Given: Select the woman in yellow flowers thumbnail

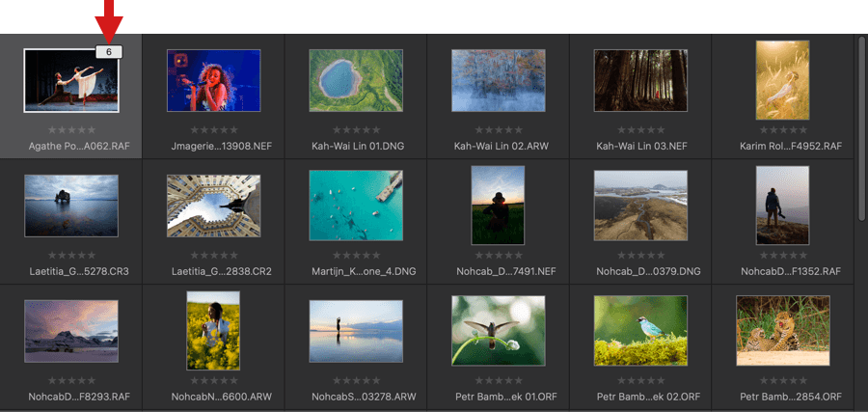Looking at the screenshot, I should 214,331.
